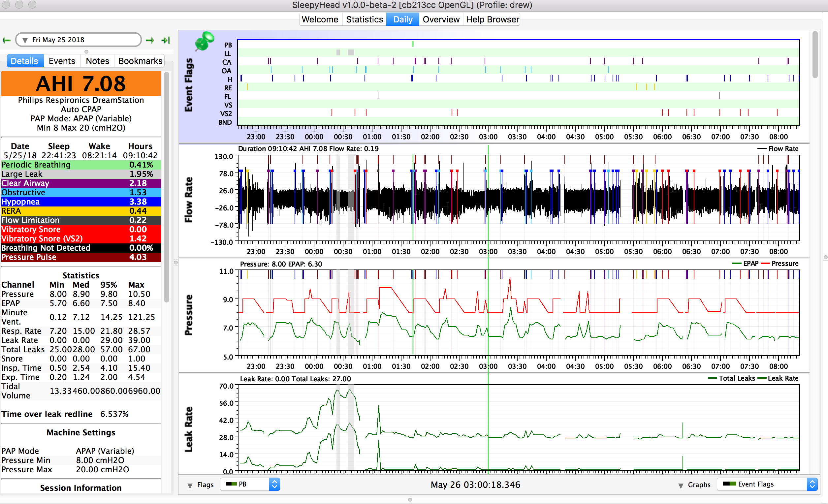
Task: Click the AHI 7.08 orange banner
Action: point(81,83)
